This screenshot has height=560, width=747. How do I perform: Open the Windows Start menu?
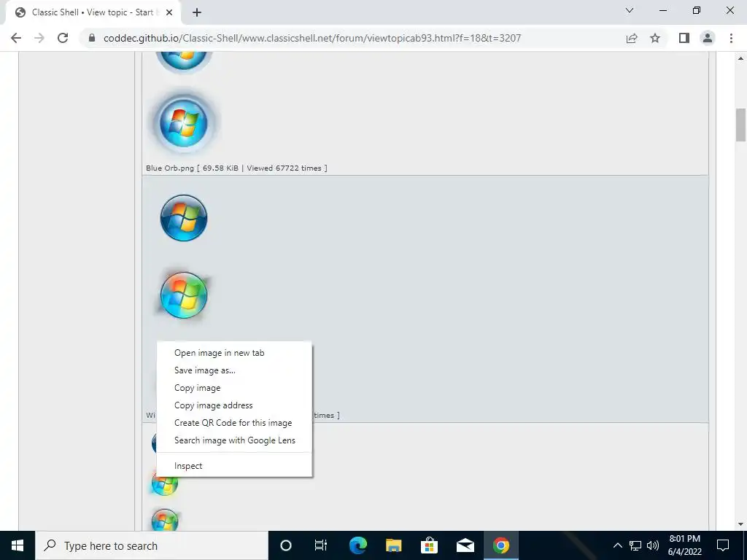[18, 545]
